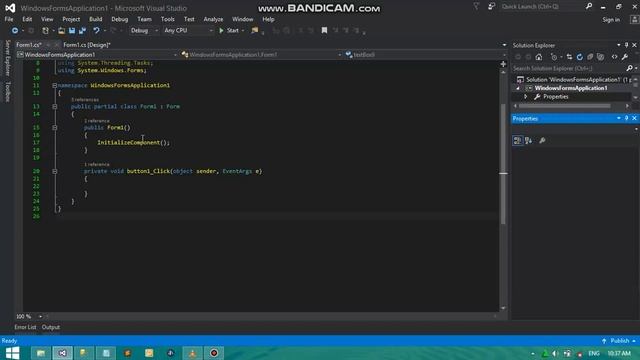Click the Property Pages wrench icon in Properties panel
This screenshot has height=360, width=640.
pos(542,141)
